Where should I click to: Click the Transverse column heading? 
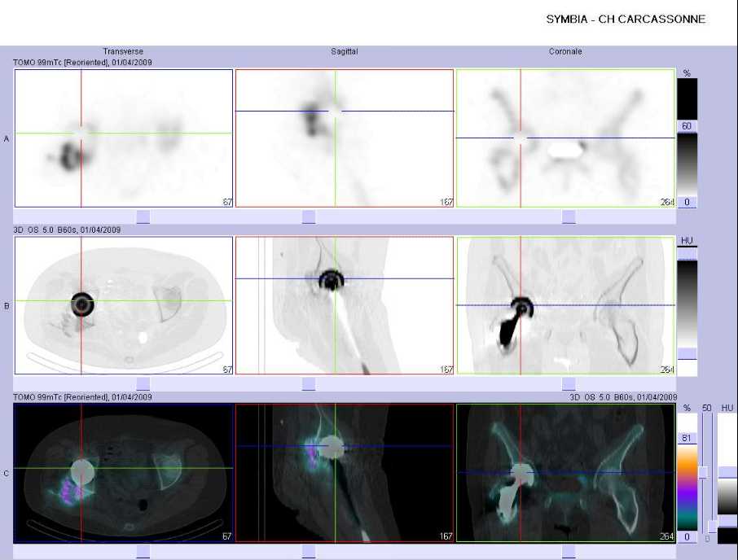[x=123, y=52]
